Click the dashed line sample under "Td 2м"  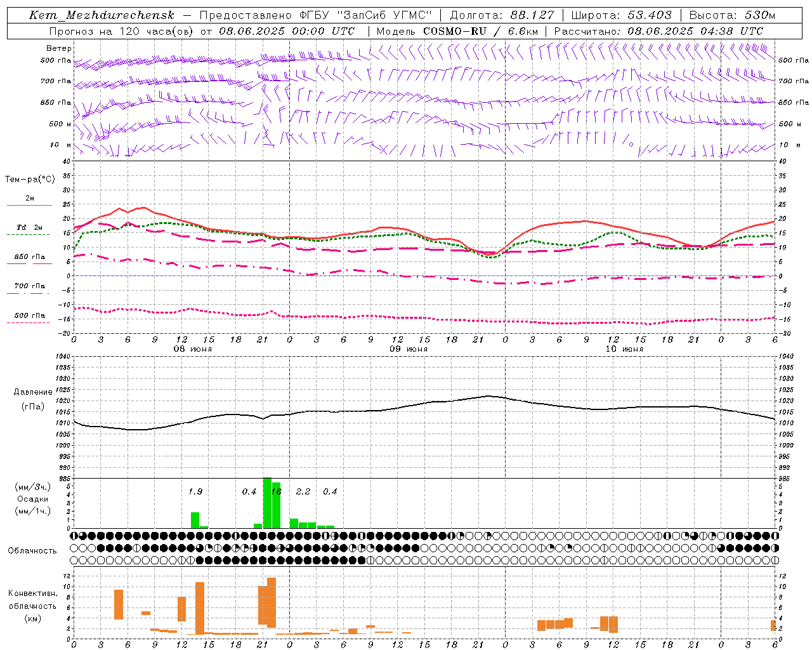point(29,235)
